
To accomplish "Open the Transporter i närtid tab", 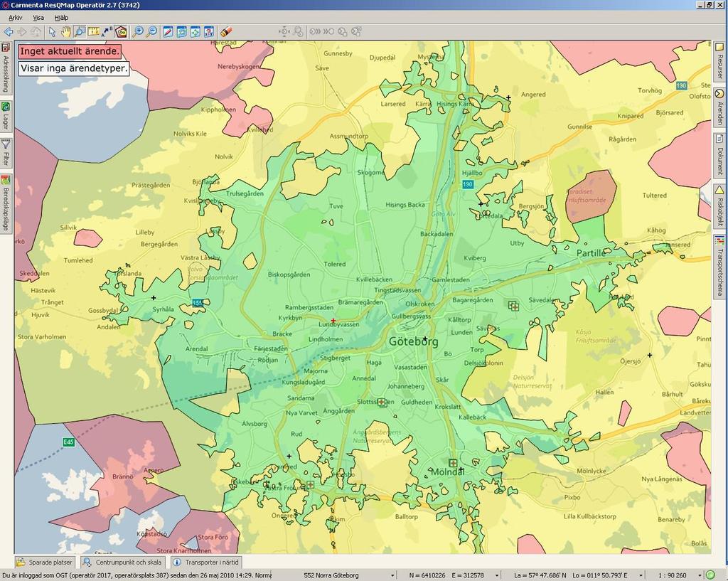I will (205, 562).
